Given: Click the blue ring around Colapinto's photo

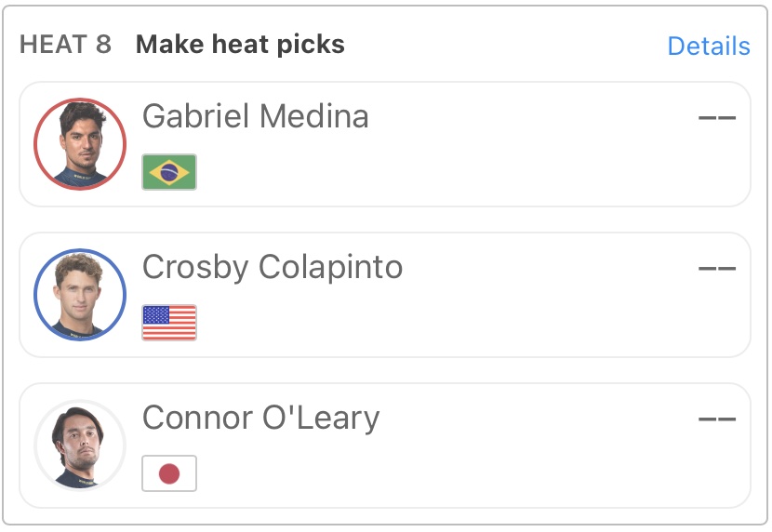Looking at the screenshot, I should (x=36, y=295).
